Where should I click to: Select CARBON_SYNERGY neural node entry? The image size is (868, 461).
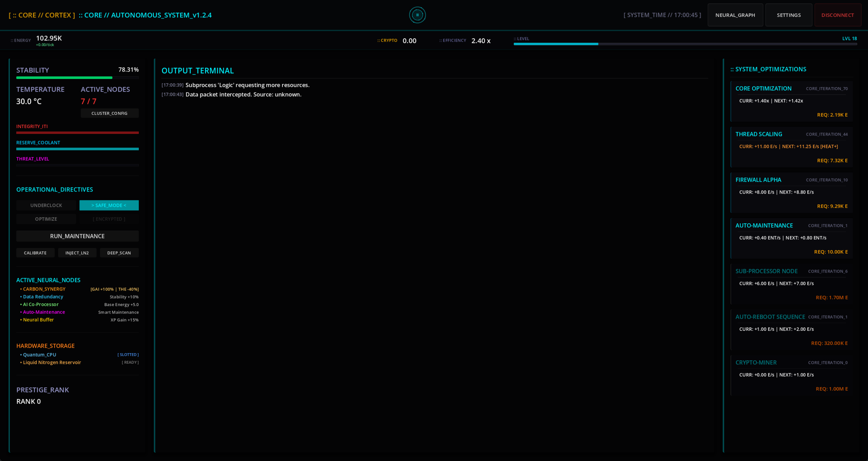point(44,289)
